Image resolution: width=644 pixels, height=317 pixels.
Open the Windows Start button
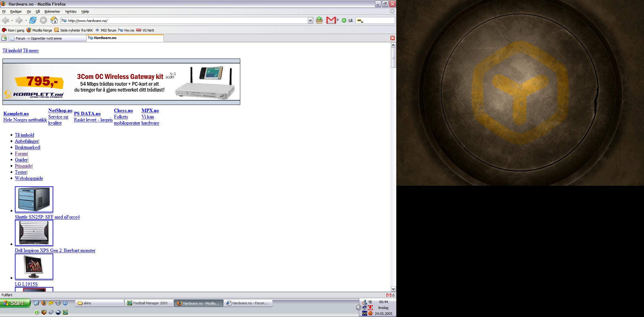click(15, 303)
